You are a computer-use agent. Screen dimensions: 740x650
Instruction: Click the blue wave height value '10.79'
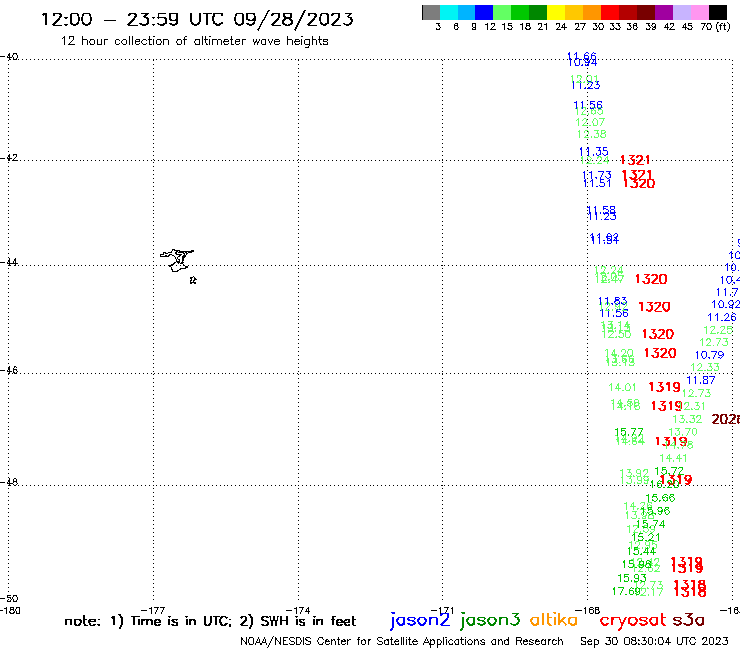pos(709,355)
